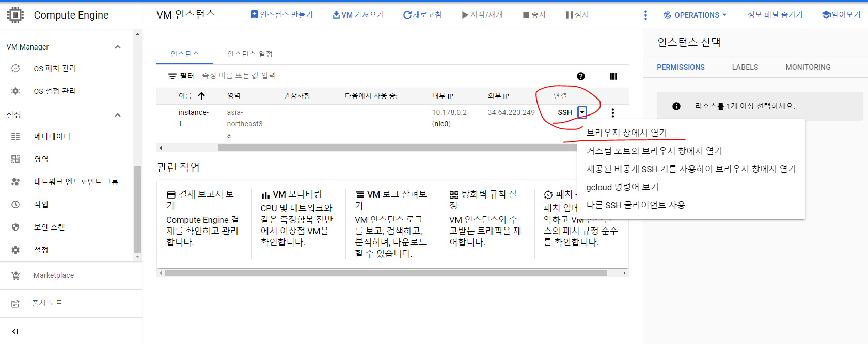Select 브라우저 창에서 열기 menu item

[x=691, y=133]
